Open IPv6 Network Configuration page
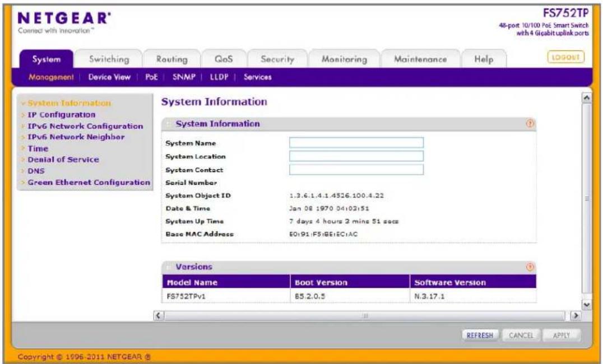 tap(85, 126)
